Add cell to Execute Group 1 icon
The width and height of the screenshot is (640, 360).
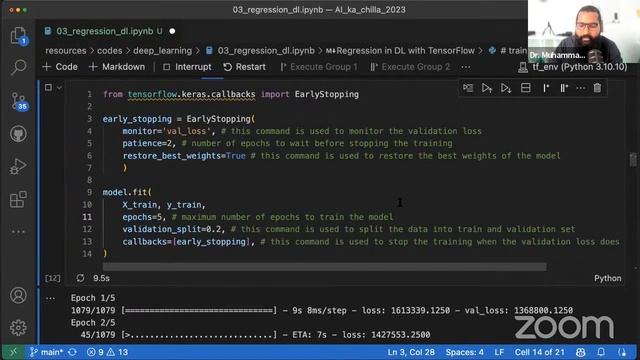tap(546, 88)
